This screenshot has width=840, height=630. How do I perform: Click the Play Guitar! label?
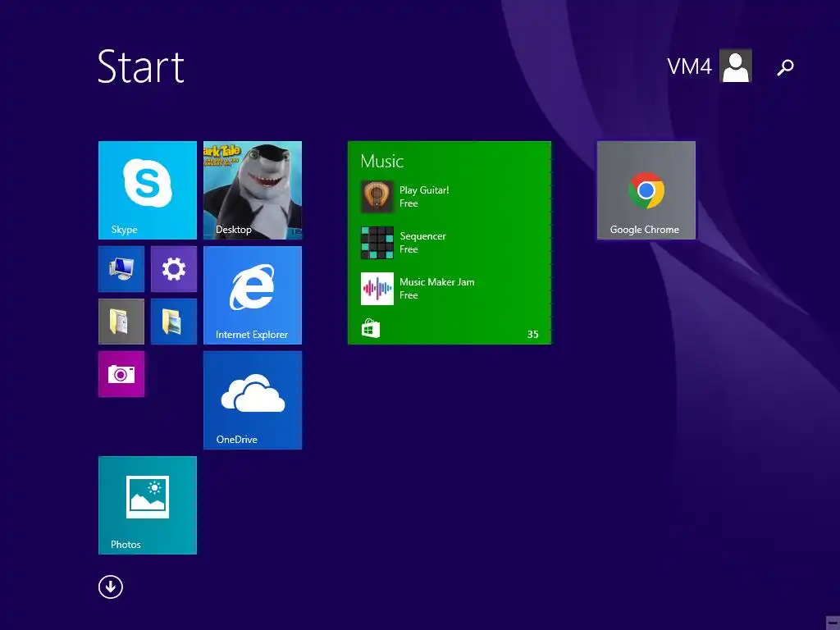coord(424,190)
